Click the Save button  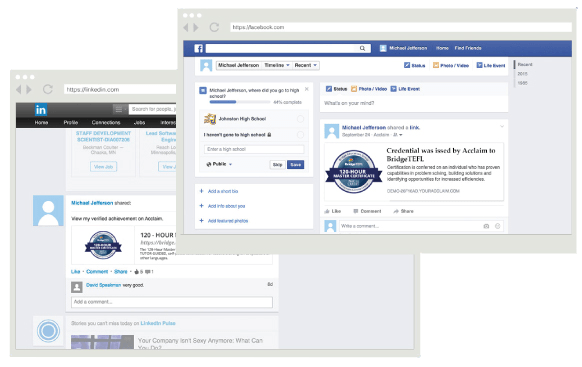[295, 164]
